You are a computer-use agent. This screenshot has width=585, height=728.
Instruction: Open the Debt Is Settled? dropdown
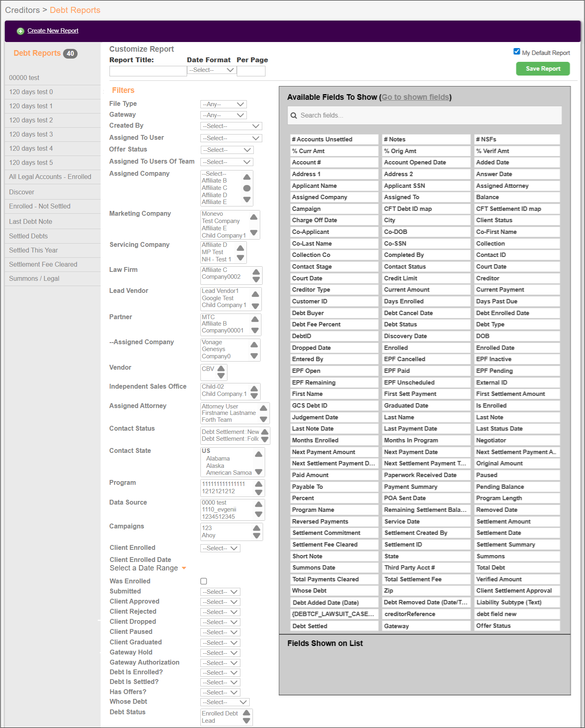(221, 683)
